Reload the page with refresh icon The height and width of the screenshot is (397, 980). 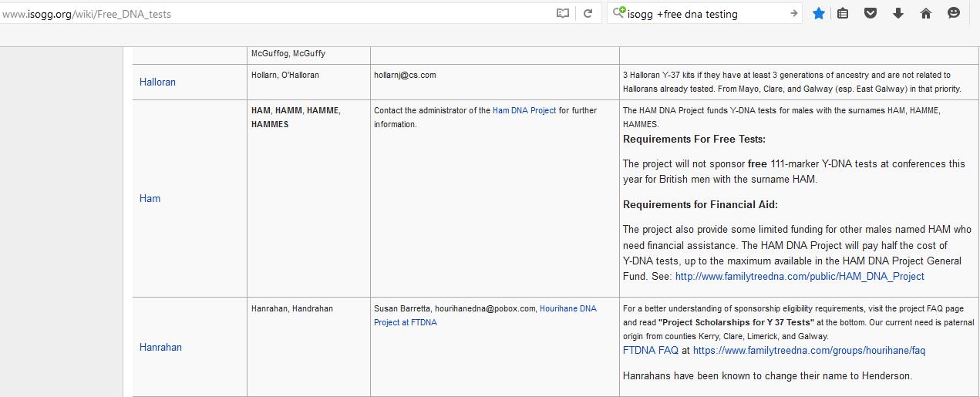click(x=588, y=13)
